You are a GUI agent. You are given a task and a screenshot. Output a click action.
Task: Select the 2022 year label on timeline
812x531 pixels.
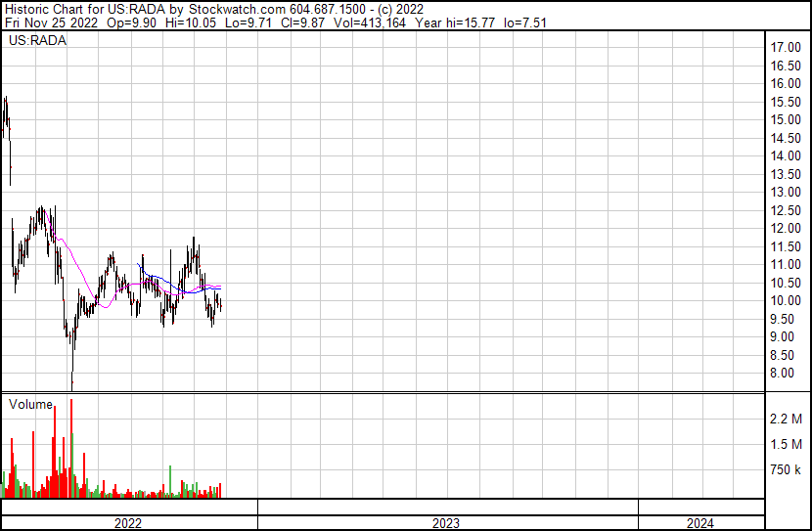coord(128,523)
